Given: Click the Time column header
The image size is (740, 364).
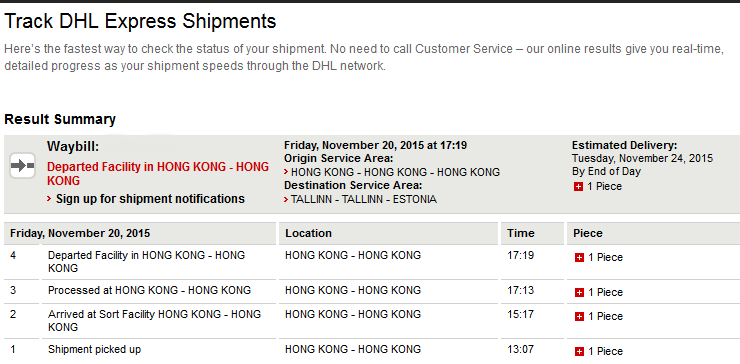Looking at the screenshot, I should (x=521, y=233).
